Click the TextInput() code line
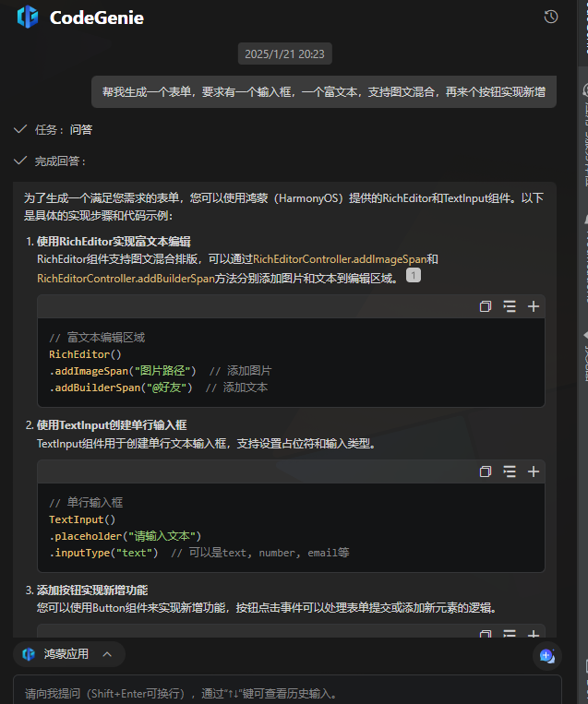The width and height of the screenshot is (588, 704). click(x=82, y=519)
